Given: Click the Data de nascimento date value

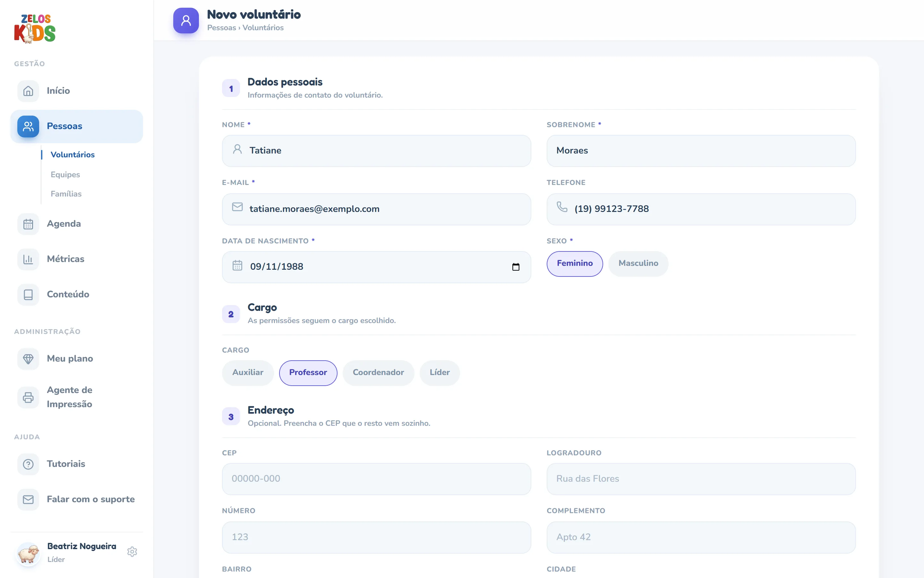Looking at the screenshot, I should tap(277, 267).
